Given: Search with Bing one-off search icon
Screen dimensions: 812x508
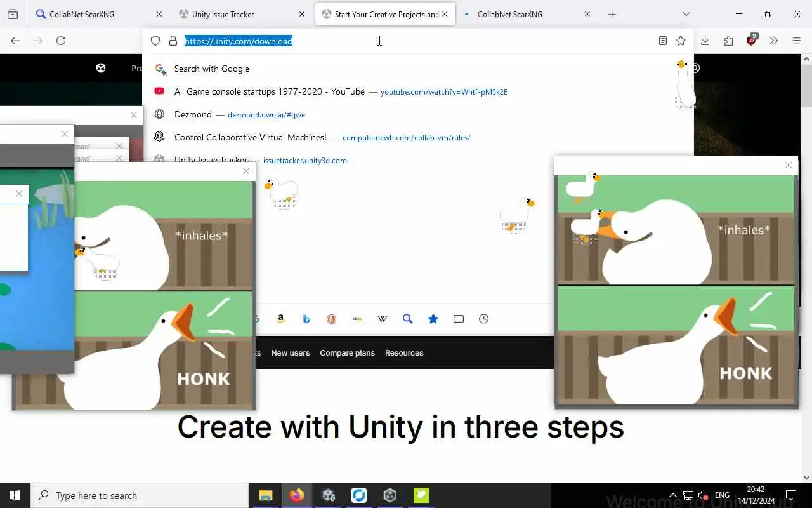Looking at the screenshot, I should pyautogui.click(x=306, y=319).
